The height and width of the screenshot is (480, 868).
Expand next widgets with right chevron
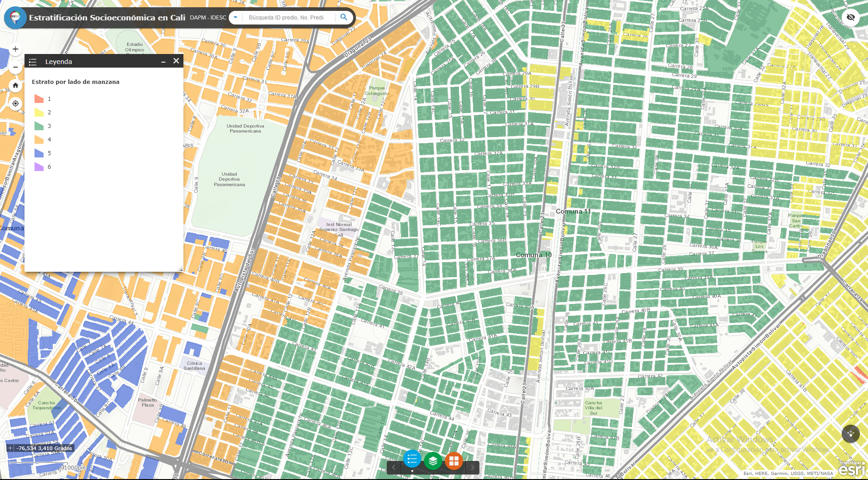473,467
